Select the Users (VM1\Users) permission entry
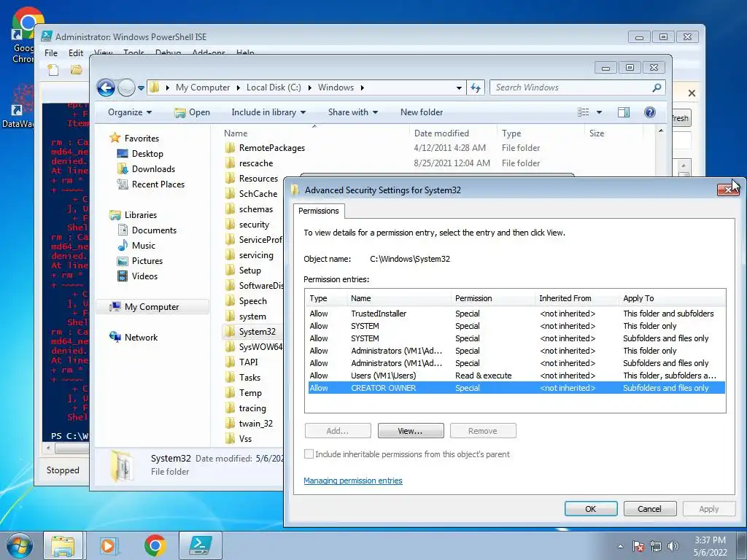This screenshot has height=560, width=747. [516, 376]
